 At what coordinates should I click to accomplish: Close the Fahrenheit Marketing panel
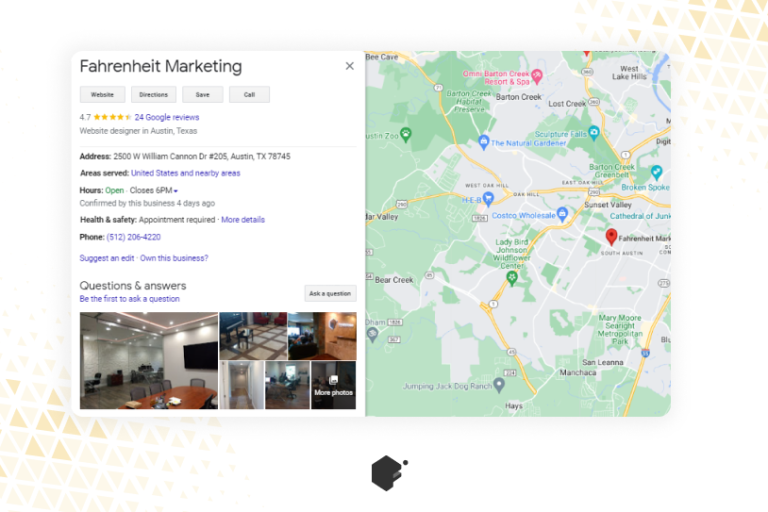tap(349, 66)
